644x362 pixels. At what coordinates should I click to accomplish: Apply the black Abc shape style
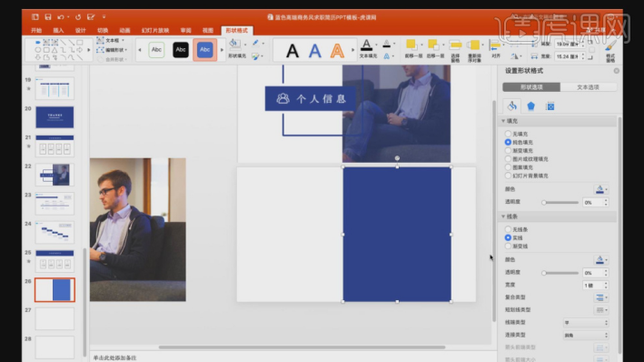(181, 49)
